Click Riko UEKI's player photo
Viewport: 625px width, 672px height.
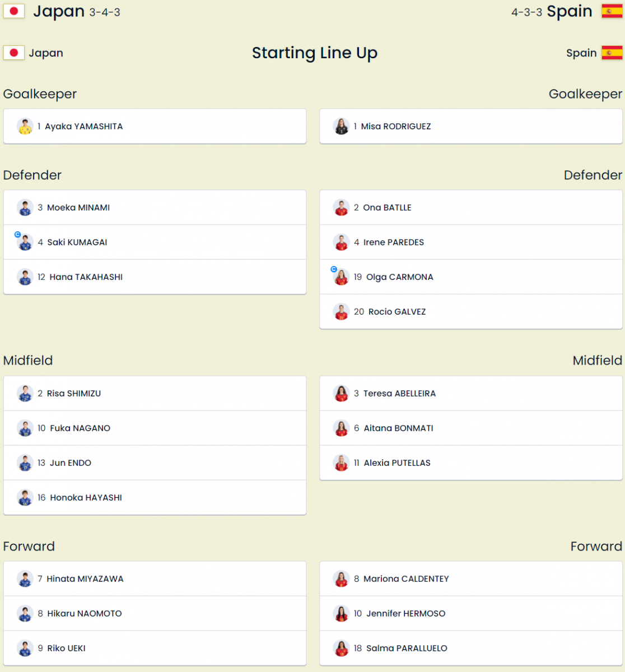(x=25, y=648)
